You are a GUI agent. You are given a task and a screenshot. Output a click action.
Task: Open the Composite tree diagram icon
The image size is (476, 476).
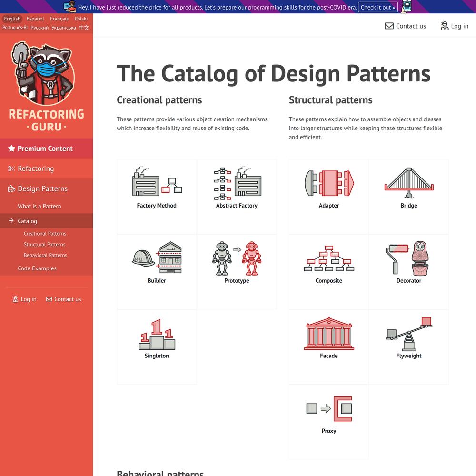(x=329, y=258)
